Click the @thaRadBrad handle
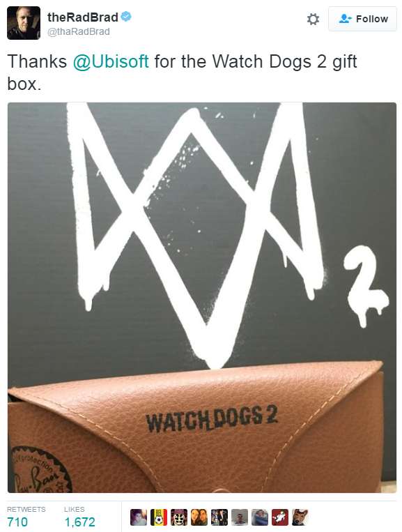Screen dimensions: 402x532 click(x=79, y=31)
